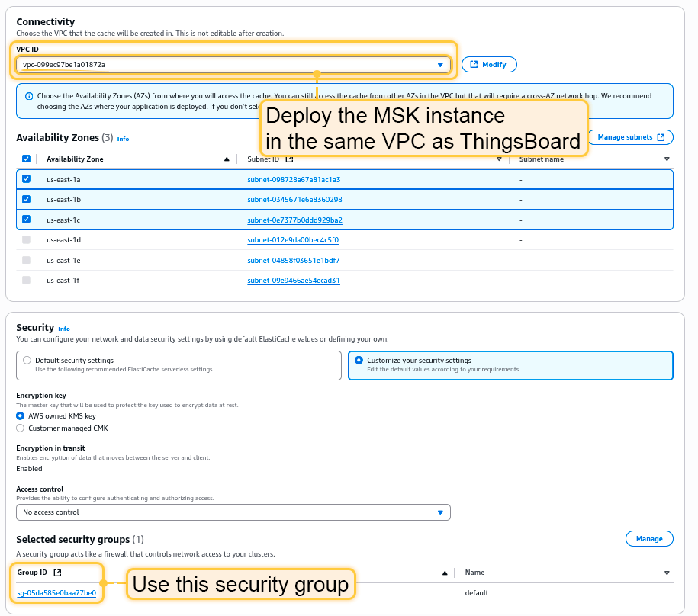The height and width of the screenshot is (616, 698).
Task: Select Default security settings option
Action: click(27, 361)
